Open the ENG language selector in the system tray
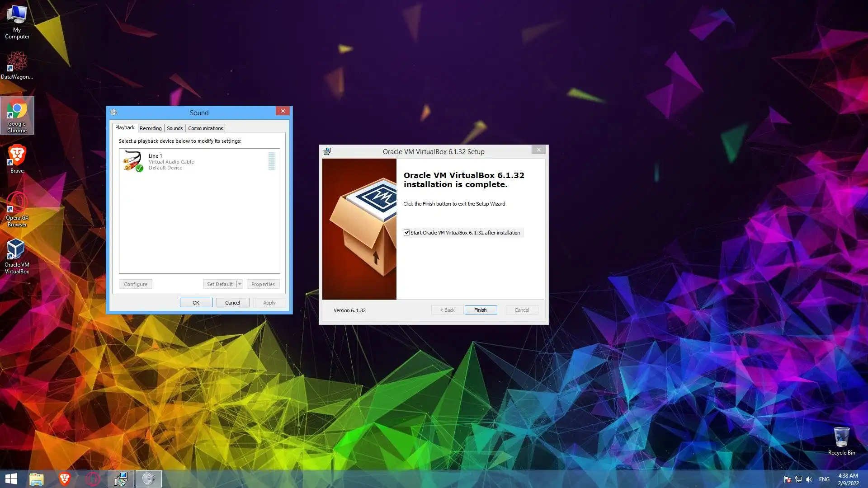Viewport: 868px width, 488px height. [824, 479]
